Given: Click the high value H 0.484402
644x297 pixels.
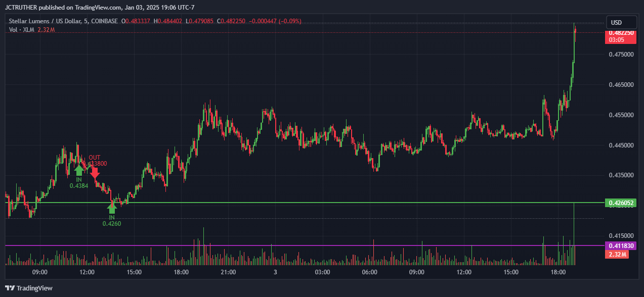Looking at the screenshot, I should tap(168, 21).
